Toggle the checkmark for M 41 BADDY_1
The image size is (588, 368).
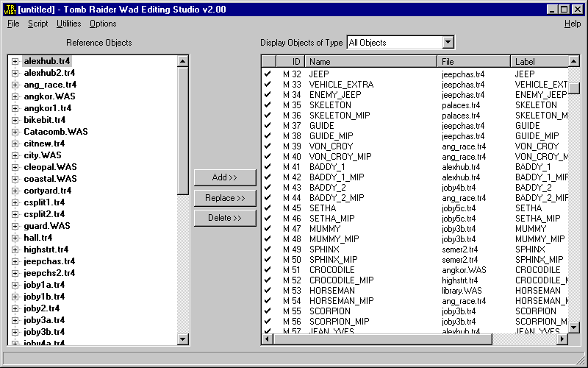[x=268, y=167]
